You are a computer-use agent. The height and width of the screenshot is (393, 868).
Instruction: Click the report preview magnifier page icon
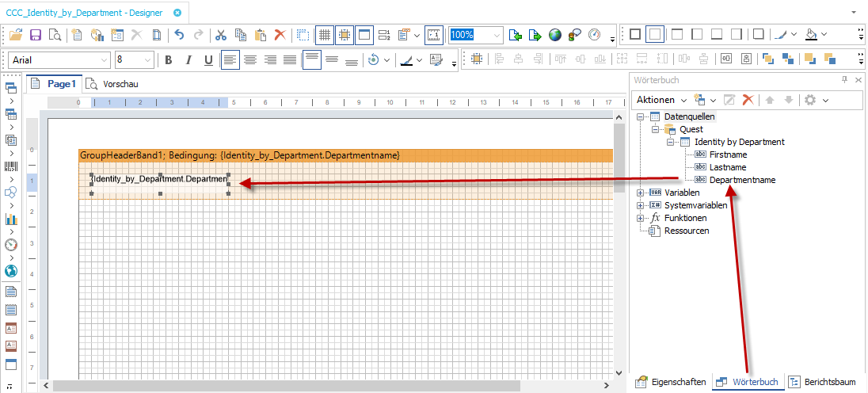click(55, 35)
